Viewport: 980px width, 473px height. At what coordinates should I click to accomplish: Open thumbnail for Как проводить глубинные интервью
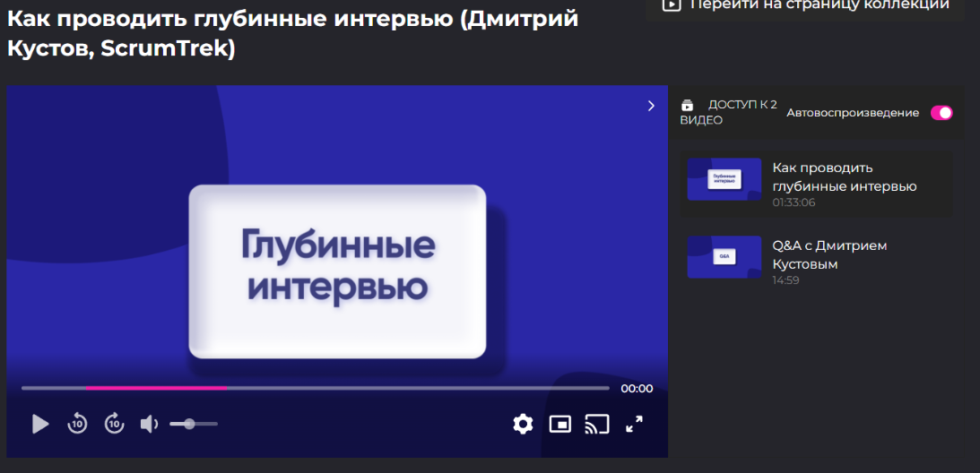pyautogui.click(x=724, y=179)
